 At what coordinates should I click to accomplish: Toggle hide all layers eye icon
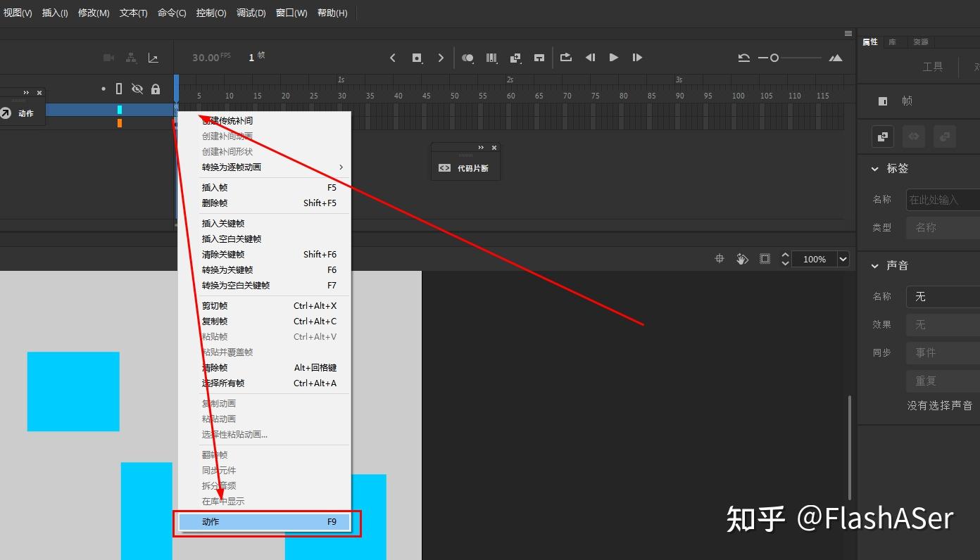point(137,89)
